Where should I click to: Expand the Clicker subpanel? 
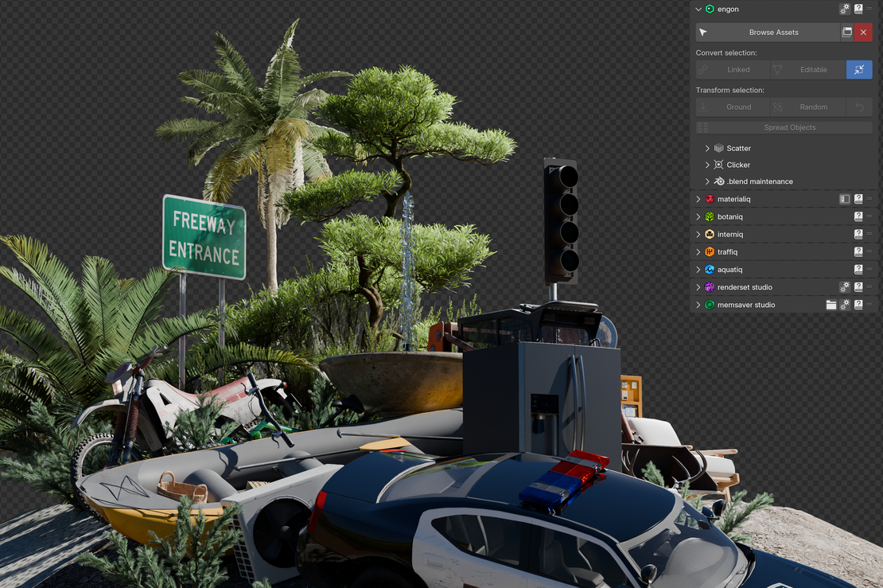(707, 165)
